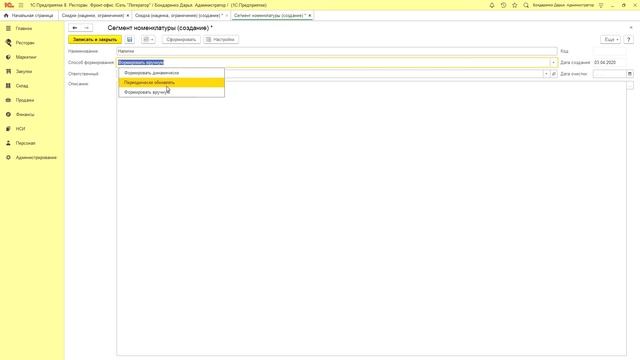Click Записать и закрыть button
640x360 pixels.
pyautogui.click(x=95, y=40)
